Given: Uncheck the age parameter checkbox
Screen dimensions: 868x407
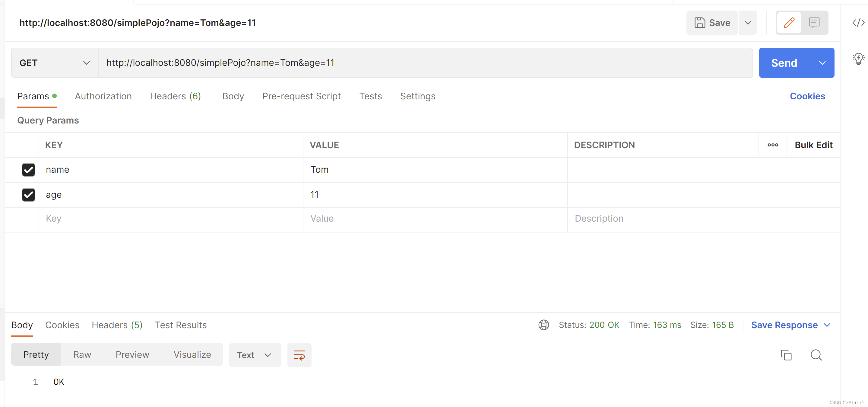Looking at the screenshot, I should (28, 194).
